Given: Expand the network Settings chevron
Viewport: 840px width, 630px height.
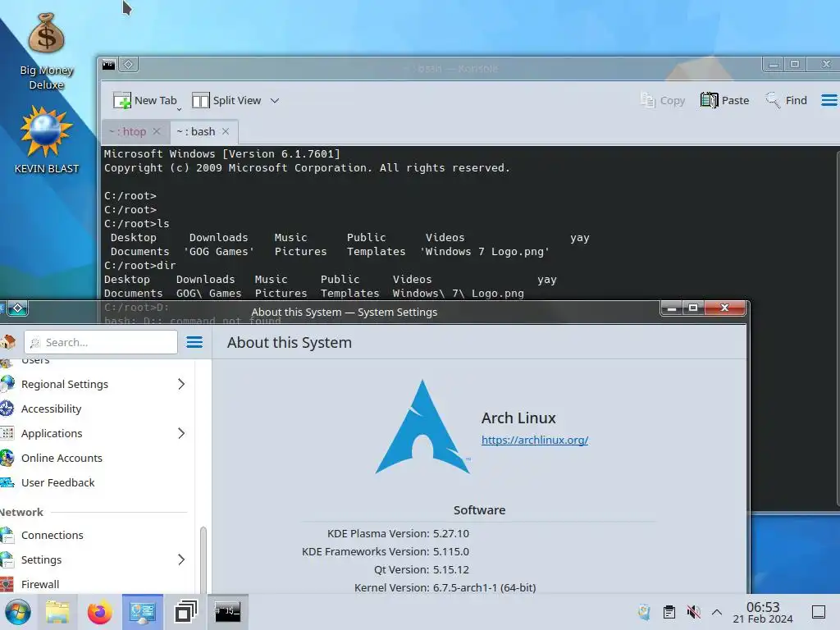Looking at the screenshot, I should coord(181,559).
